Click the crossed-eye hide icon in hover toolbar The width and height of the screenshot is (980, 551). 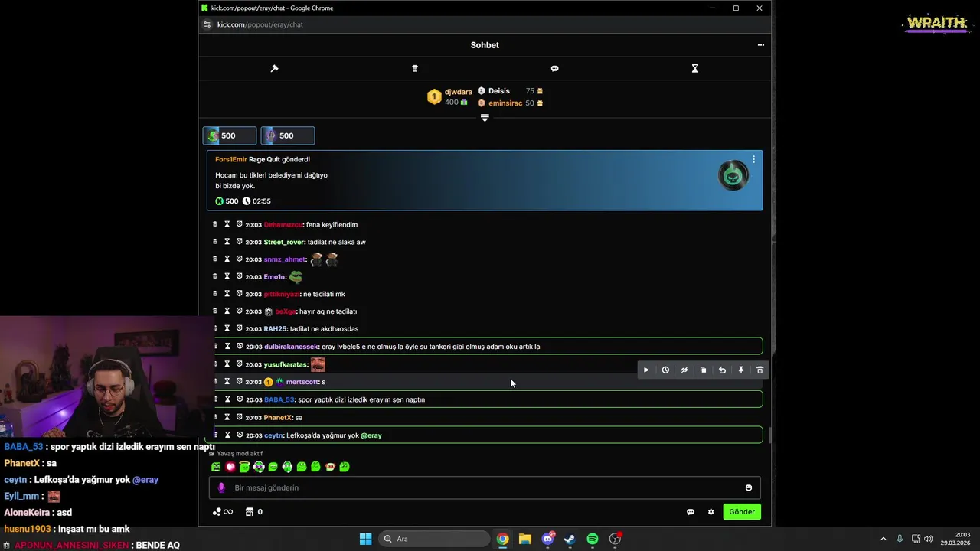684,370
